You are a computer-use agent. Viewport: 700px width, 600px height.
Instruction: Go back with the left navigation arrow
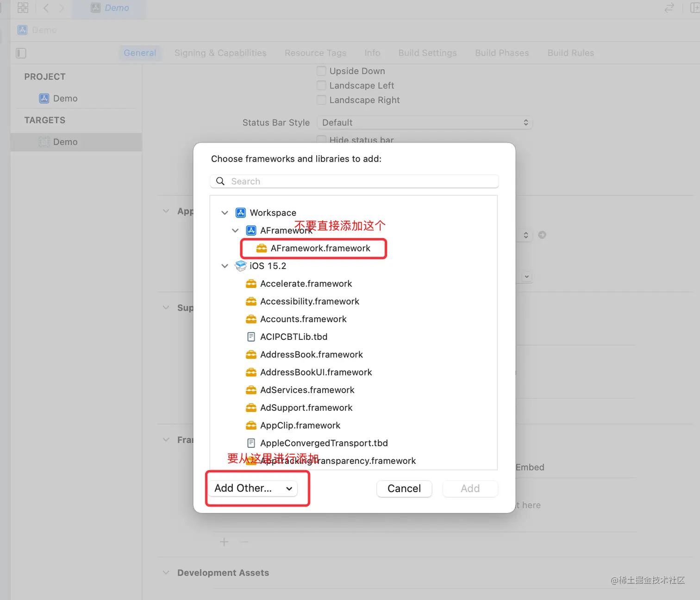46,8
